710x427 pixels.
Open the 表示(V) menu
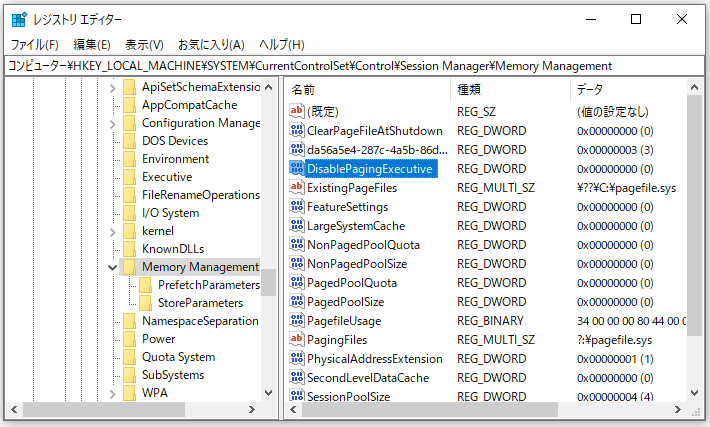pos(144,44)
